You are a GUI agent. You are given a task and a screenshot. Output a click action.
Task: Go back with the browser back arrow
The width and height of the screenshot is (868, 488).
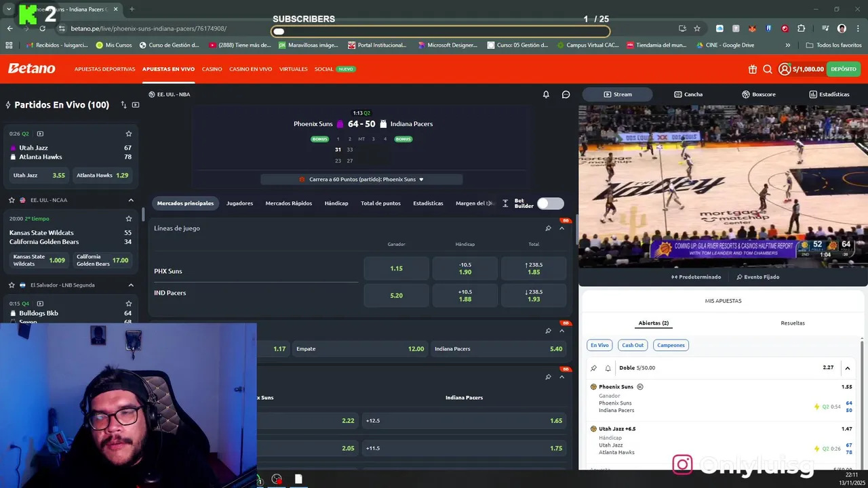click(x=9, y=28)
